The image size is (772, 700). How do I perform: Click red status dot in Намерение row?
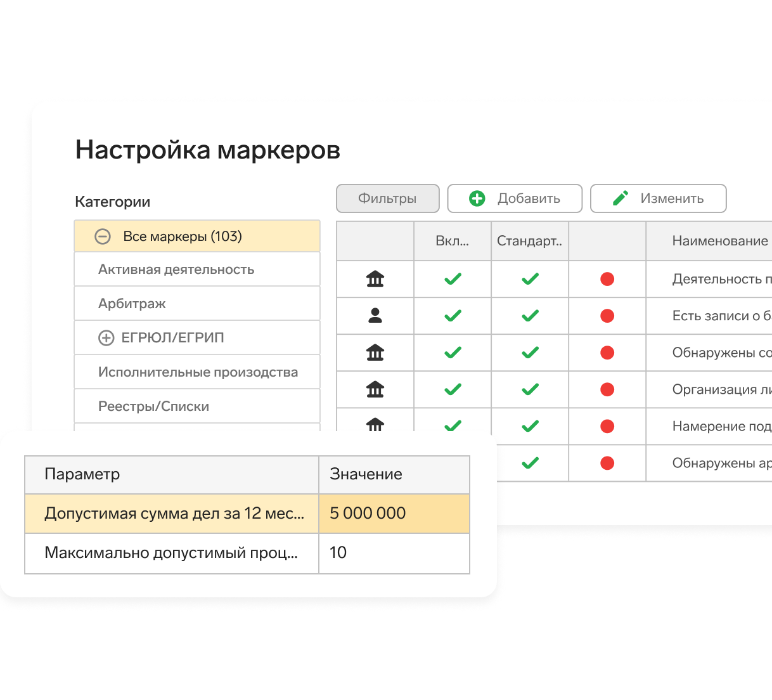tap(607, 426)
